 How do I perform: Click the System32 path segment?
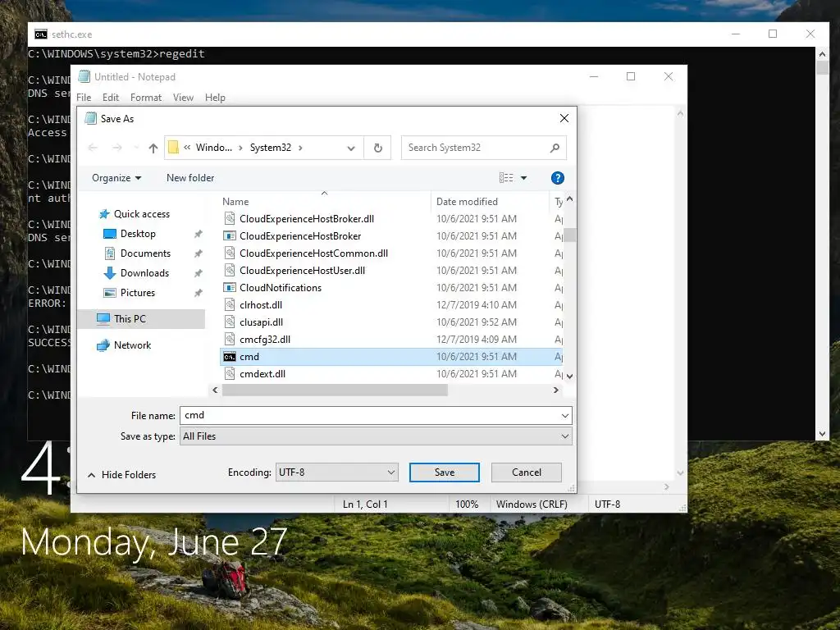pos(270,148)
